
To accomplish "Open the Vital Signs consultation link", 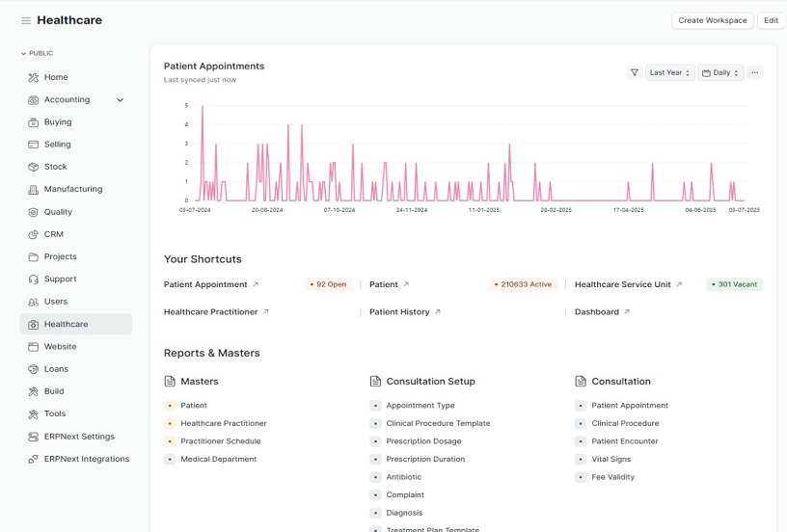I will (611, 459).
